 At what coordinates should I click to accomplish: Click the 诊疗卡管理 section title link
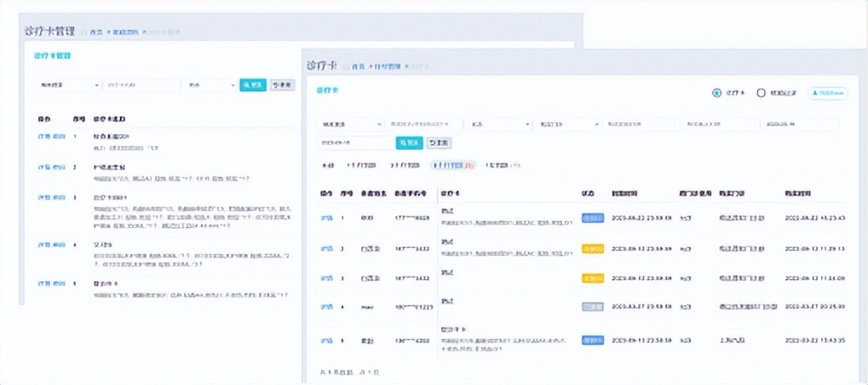pyautogui.click(x=53, y=55)
